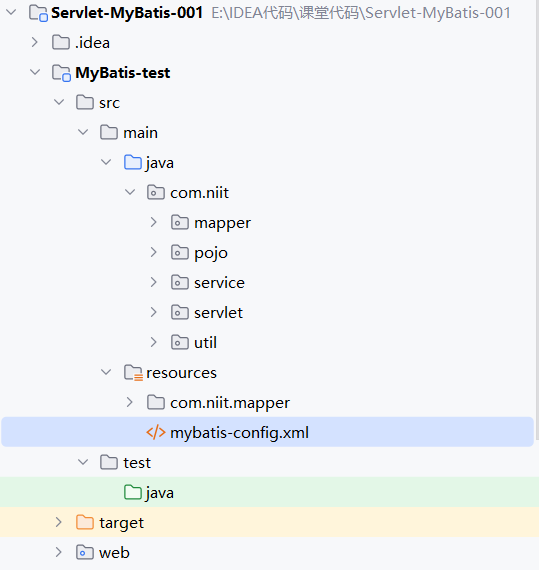The image size is (539, 570).
Task: Click the orange target folder icon
Action: click(x=85, y=523)
